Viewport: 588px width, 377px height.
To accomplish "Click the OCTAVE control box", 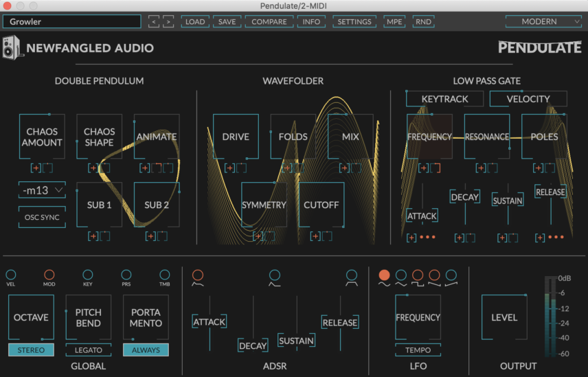I will (x=31, y=317).
